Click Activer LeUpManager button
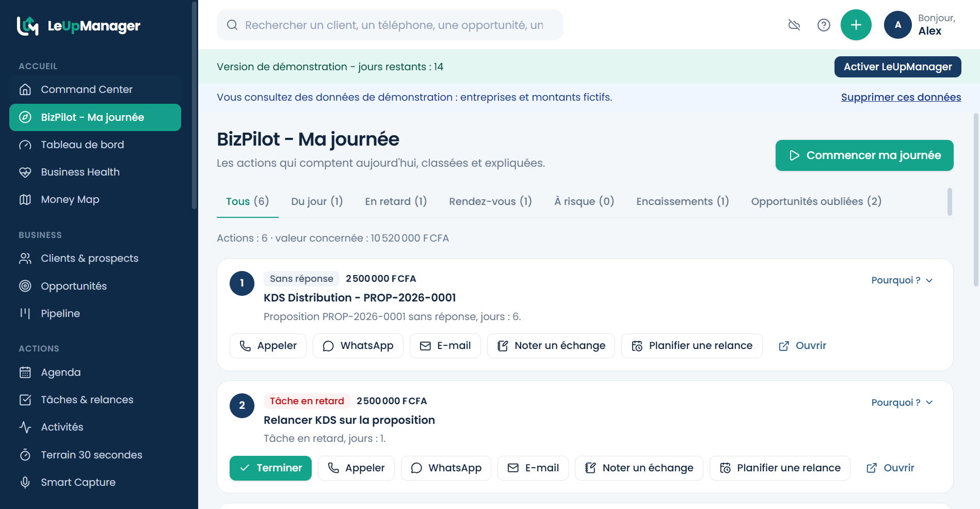The image size is (980, 509). pos(897,67)
